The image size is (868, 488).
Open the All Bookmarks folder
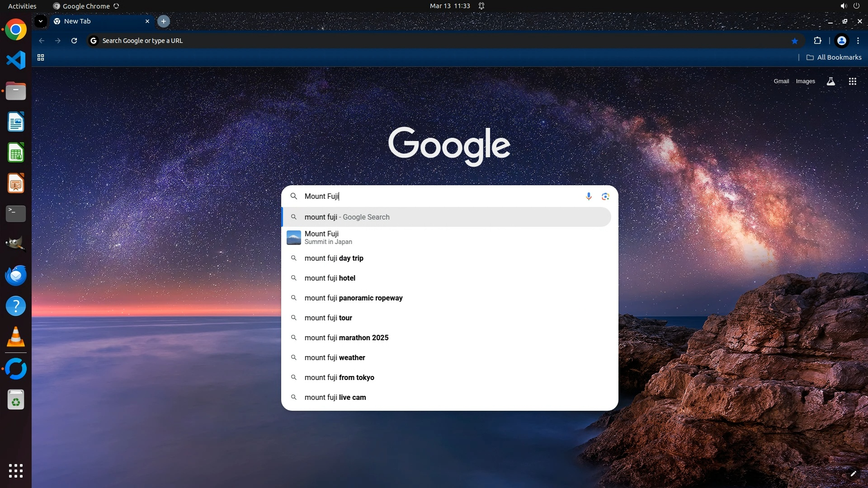click(834, 57)
